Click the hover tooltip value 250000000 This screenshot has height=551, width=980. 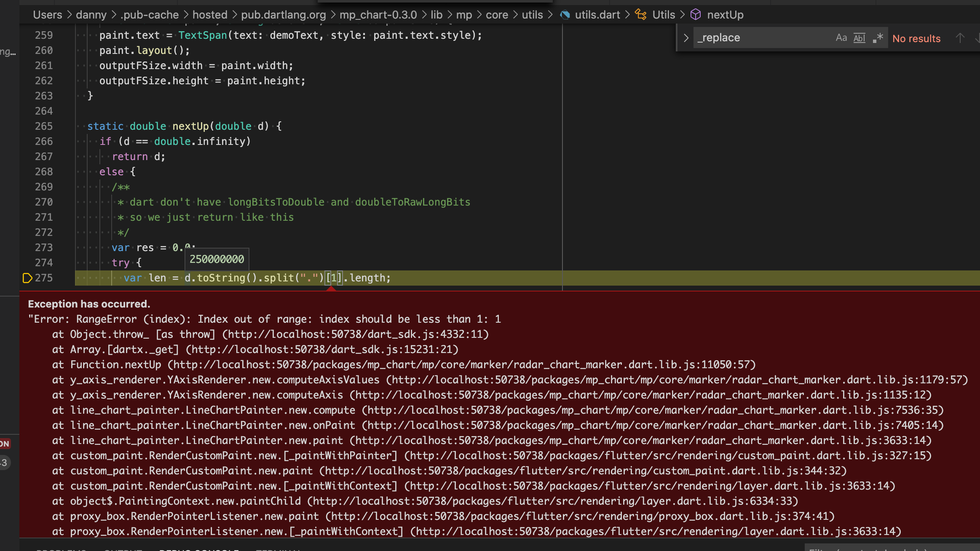click(x=217, y=259)
